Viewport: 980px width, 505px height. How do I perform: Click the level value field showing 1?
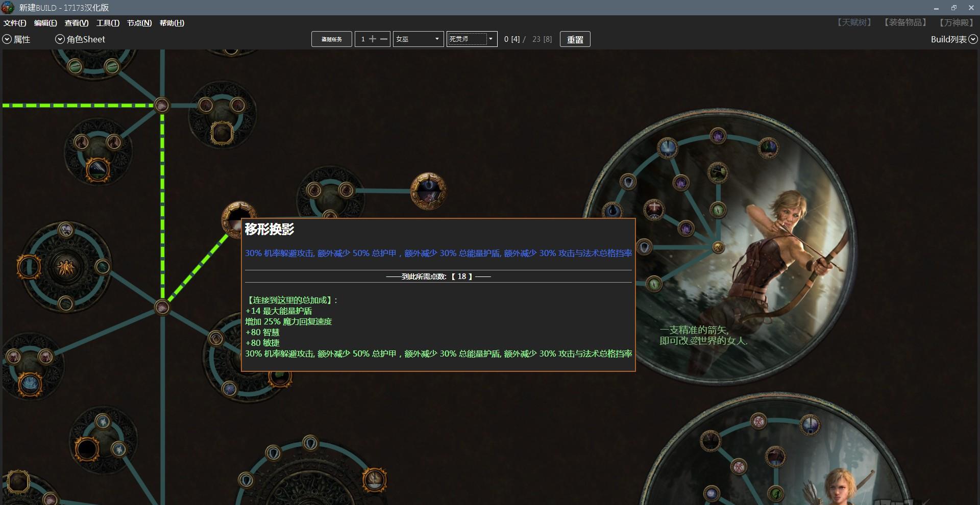pos(363,39)
